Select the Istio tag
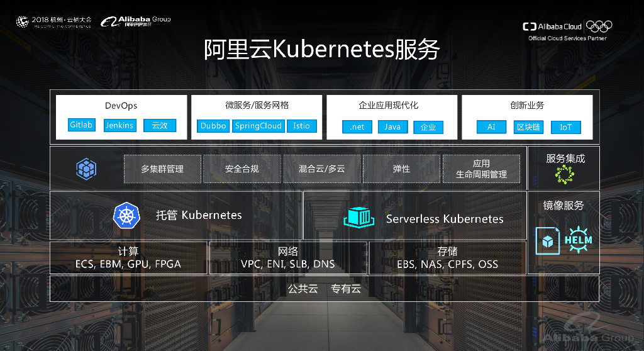644x351 pixels. pos(301,126)
